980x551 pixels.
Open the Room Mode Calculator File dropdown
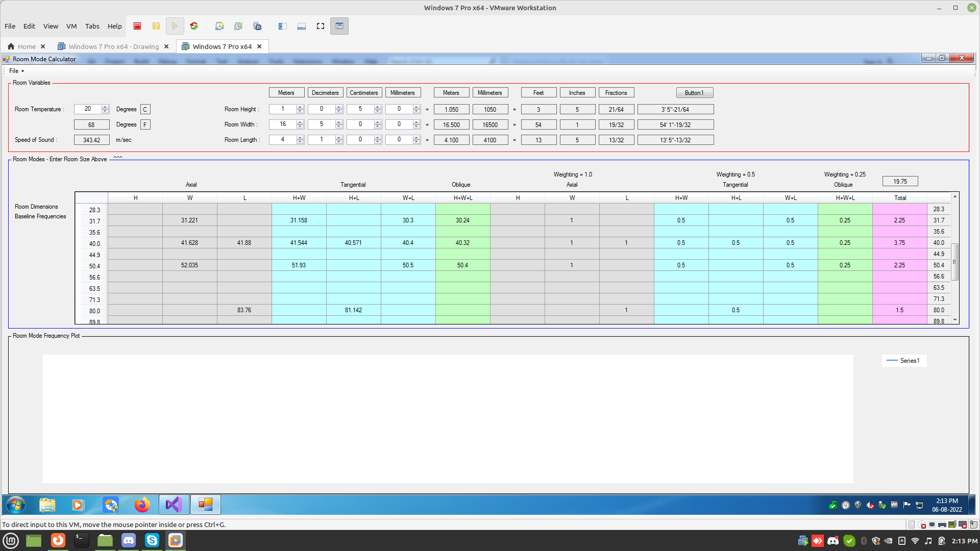(x=16, y=71)
